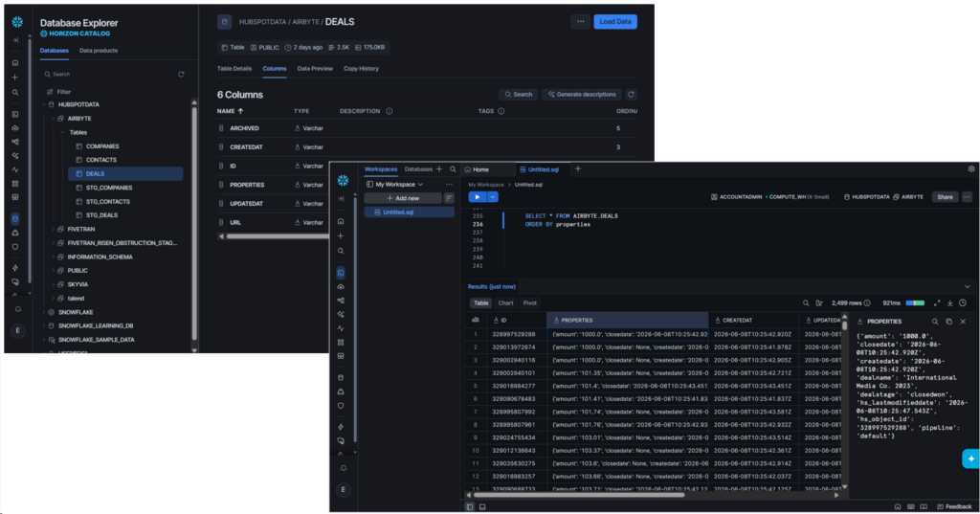Click plus Create icon in Database Explorer sidebar
Image resolution: width=980 pixels, height=514 pixels.
[15, 78]
